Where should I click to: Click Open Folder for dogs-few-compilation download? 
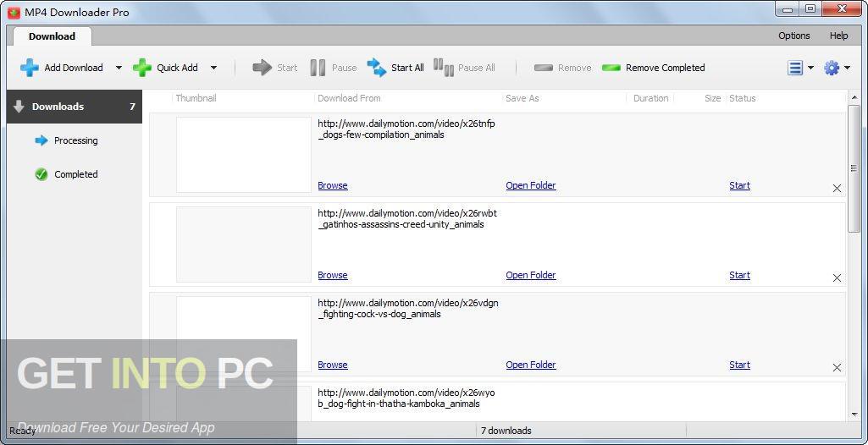click(x=531, y=185)
